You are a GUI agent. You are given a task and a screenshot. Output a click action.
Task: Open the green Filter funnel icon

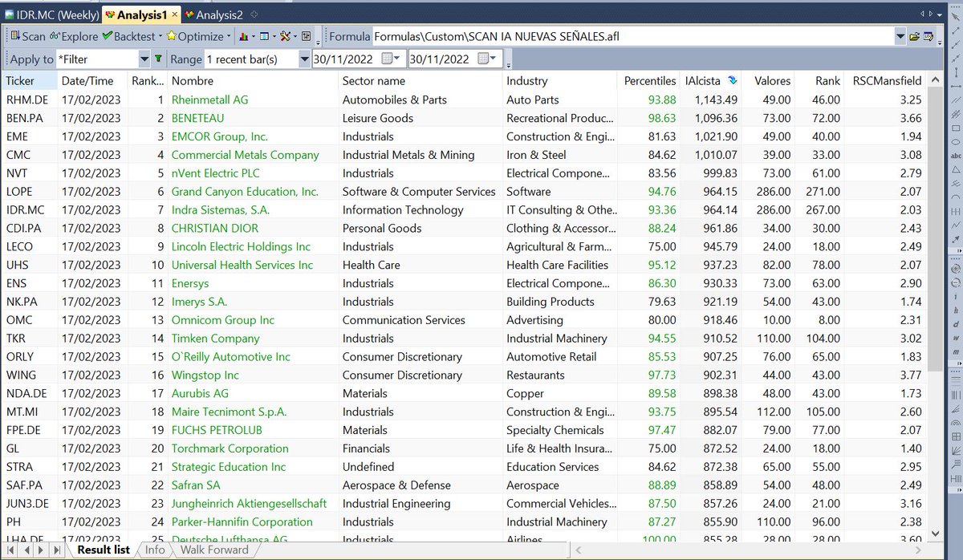[158, 59]
